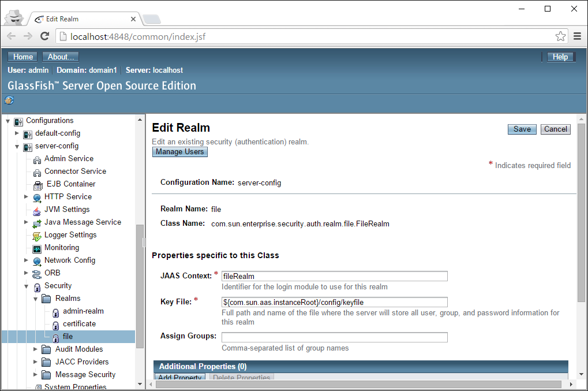Open the Help page
This screenshot has width=588, height=391.
pos(561,57)
